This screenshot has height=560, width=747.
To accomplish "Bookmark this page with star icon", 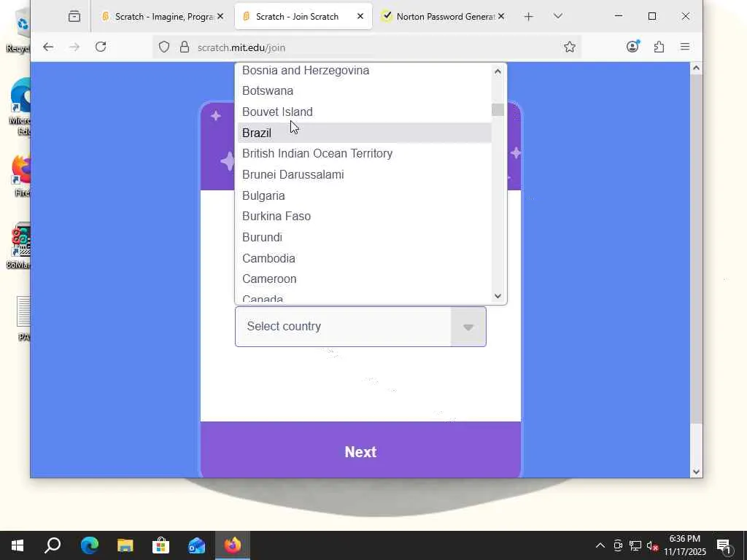I will (x=569, y=47).
